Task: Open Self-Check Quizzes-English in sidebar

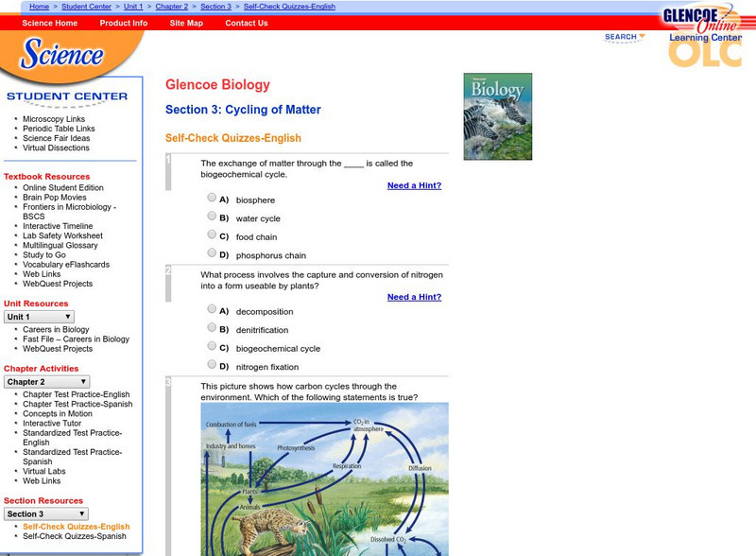Action: [77, 527]
